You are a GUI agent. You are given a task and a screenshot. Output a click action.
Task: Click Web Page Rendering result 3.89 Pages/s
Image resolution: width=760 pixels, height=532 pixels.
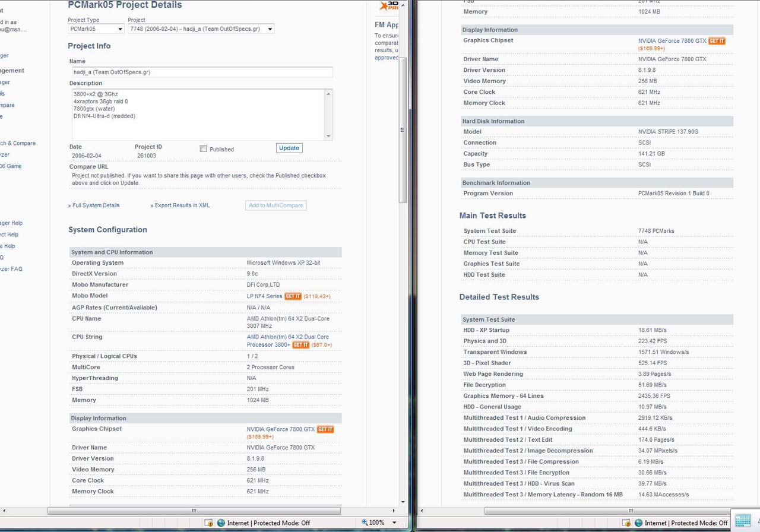[x=654, y=374]
